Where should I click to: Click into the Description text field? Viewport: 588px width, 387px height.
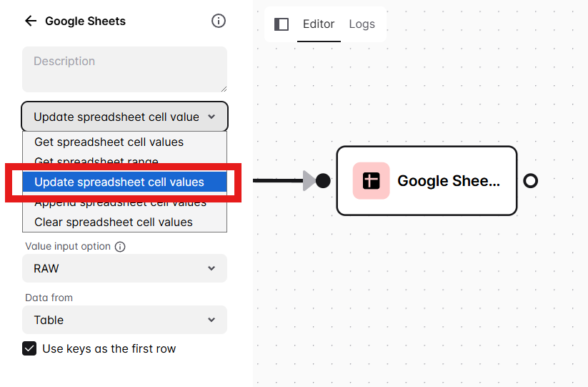point(125,69)
